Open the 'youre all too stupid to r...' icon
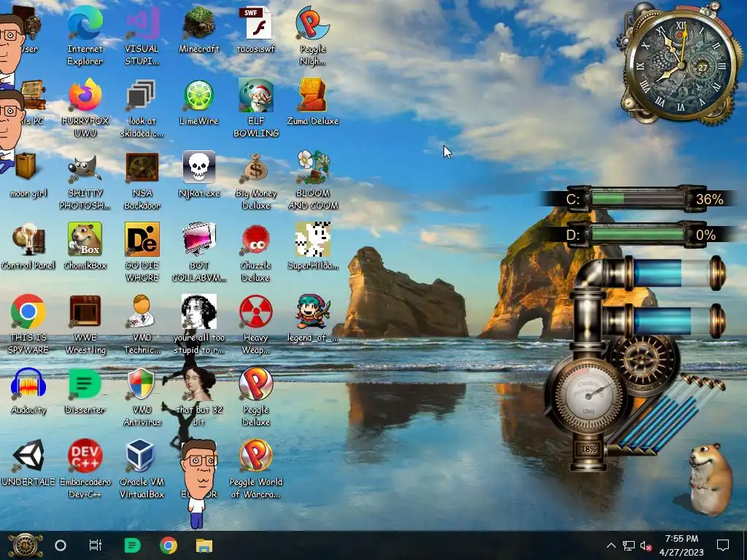Screen dimensions: 747x560 [198, 312]
